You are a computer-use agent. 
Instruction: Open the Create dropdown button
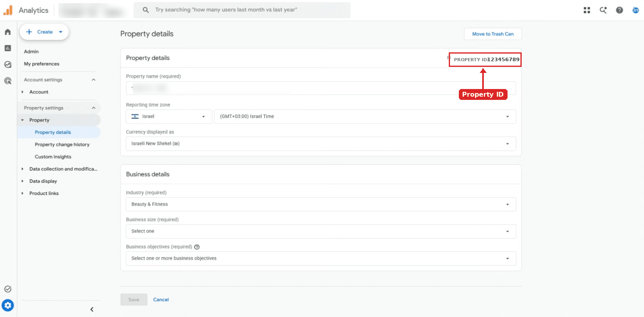(x=44, y=32)
